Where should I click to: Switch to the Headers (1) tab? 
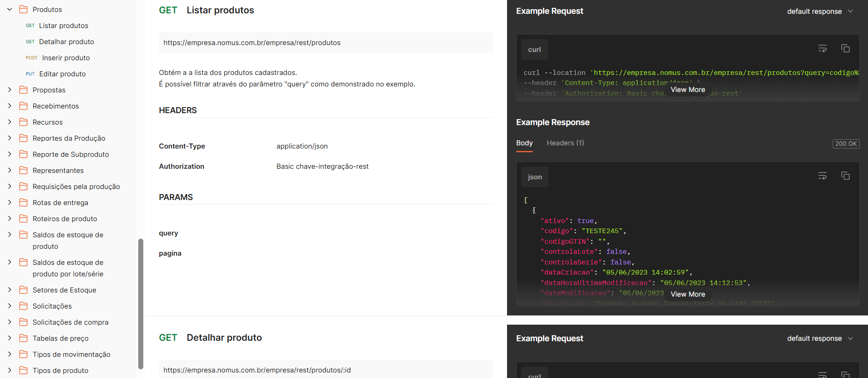click(x=565, y=143)
